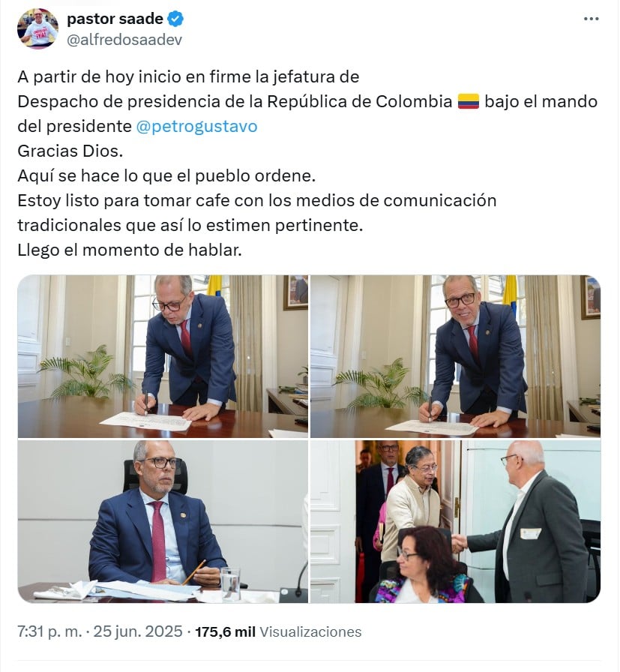Screen dimensions: 620x672
Task: Open the pastor saade display name
Action: point(115,19)
